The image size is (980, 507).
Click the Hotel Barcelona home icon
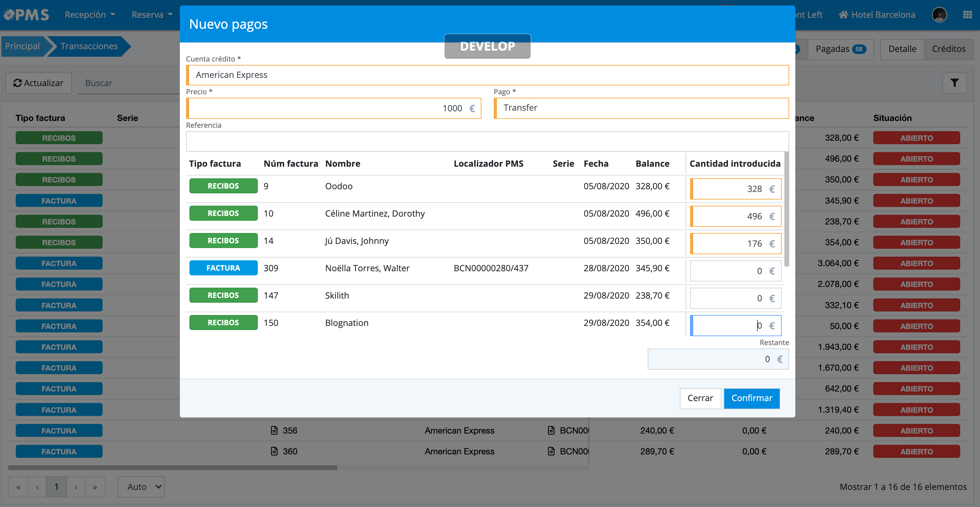[x=843, y=15]
